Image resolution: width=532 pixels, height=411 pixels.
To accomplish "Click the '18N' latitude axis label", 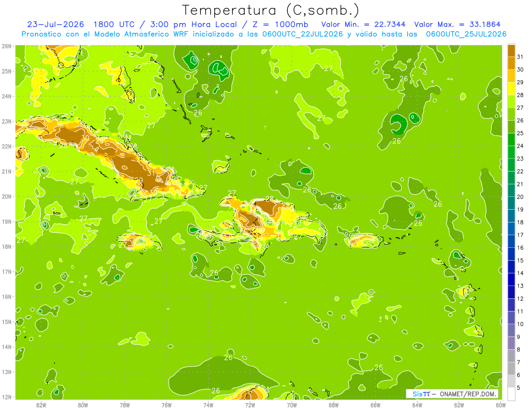I will (7, 247).
